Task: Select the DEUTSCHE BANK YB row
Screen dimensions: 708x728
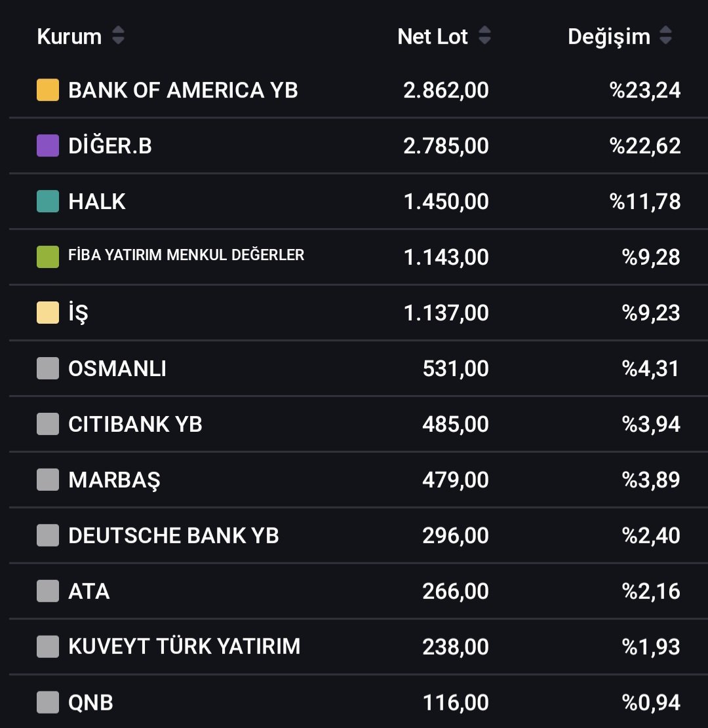Action: [x=358, y=536]
